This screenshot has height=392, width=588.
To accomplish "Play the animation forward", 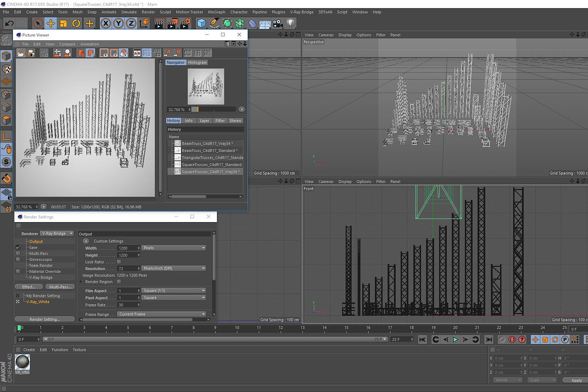I will pyautogui.click(x=455, y=339).
